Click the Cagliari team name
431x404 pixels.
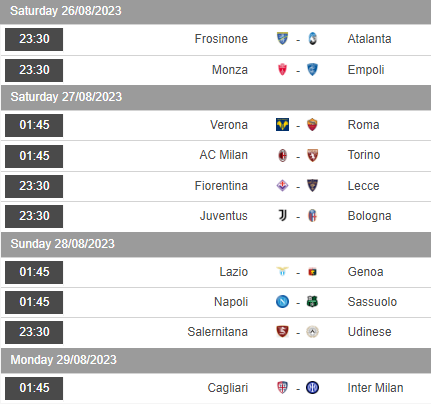228,388
